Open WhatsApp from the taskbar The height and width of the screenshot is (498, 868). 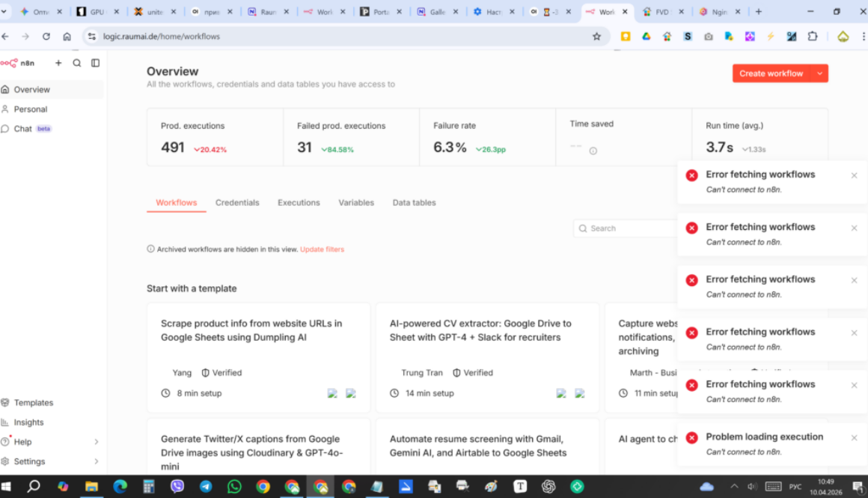tap(234, 486)
